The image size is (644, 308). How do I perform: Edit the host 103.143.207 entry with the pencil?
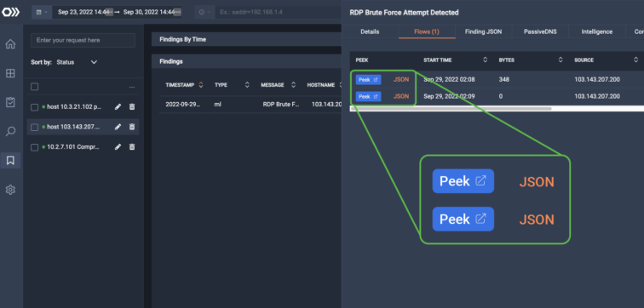tap(118, 127)
